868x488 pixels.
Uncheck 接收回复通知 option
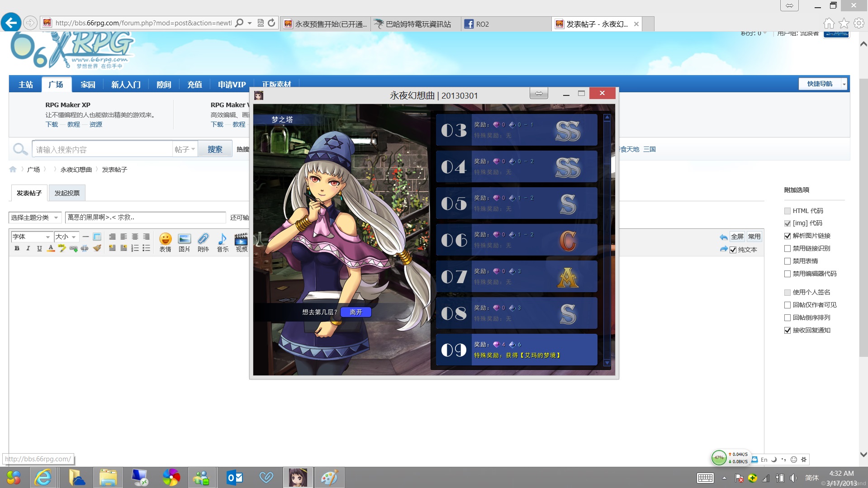(787, 331)
